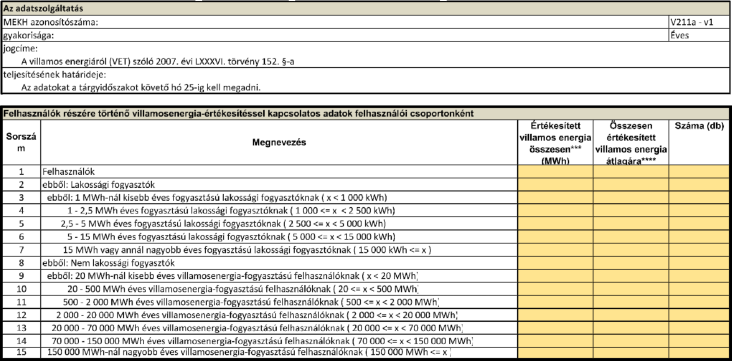Viewport: 732px width, 361px height.
Task: Select the 'Megnevezés' column header
Action: point(279,142)
